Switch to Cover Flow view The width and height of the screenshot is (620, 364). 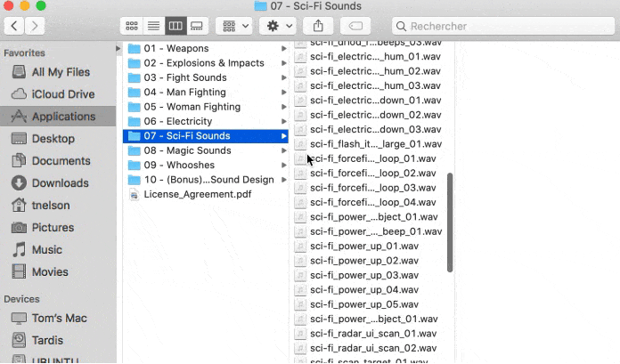(x=197, y=26)
